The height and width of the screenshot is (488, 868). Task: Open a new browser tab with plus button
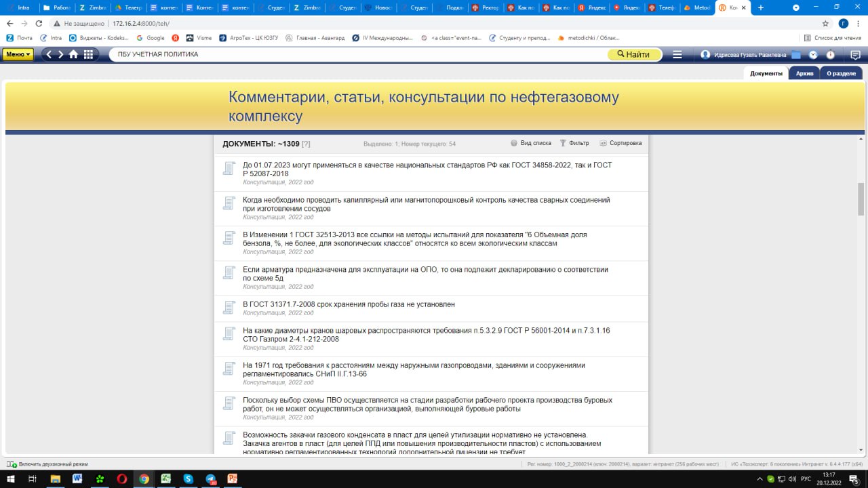click(760, 7)
